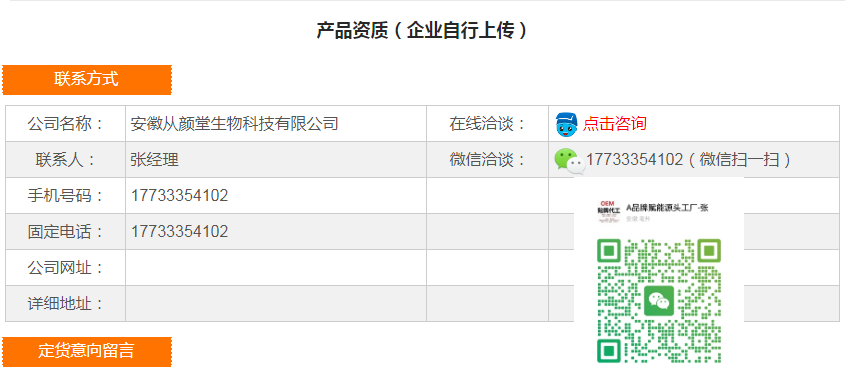850x372 pixels.
Task: Open the 定货意向留言 section header
Action: point(87,351)
